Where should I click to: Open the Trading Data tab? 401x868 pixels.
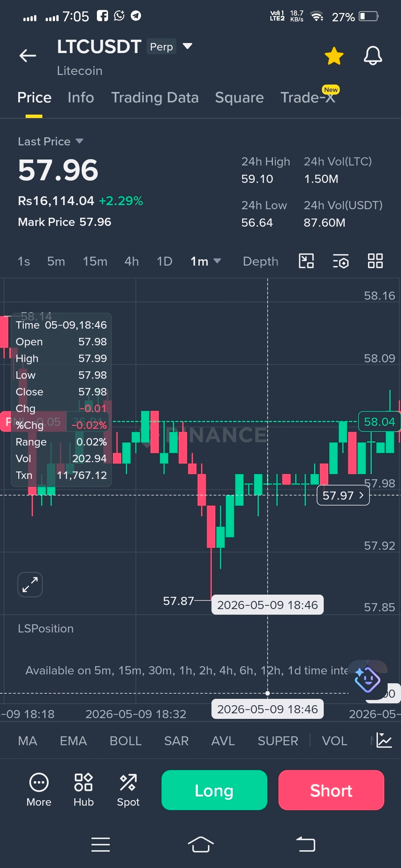point(155,98)
